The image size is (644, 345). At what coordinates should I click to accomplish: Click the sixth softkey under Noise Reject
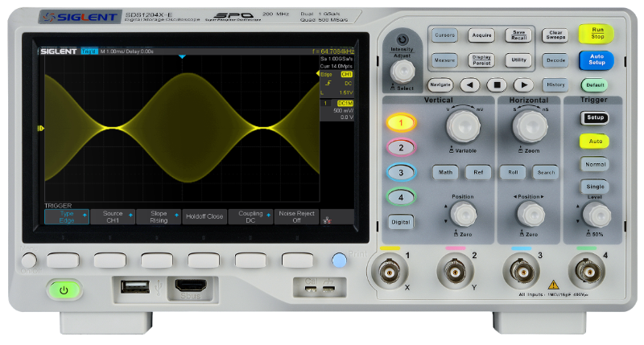[x=297, y=260]
